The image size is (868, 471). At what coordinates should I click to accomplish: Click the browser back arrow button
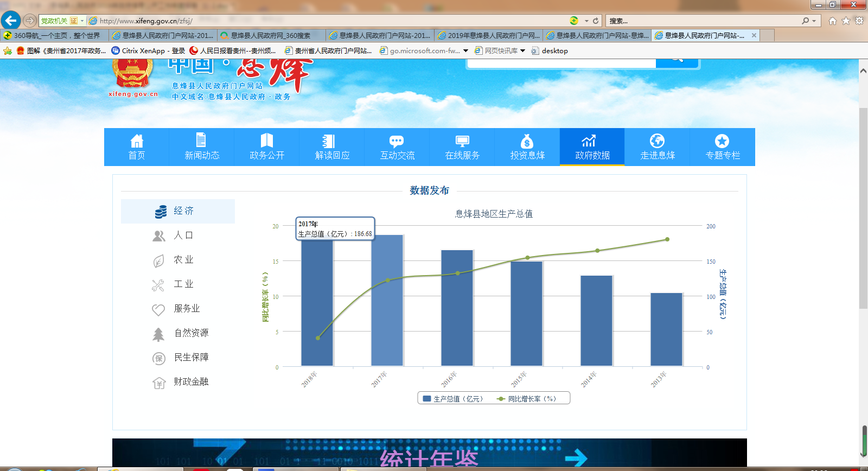(11, 21)
